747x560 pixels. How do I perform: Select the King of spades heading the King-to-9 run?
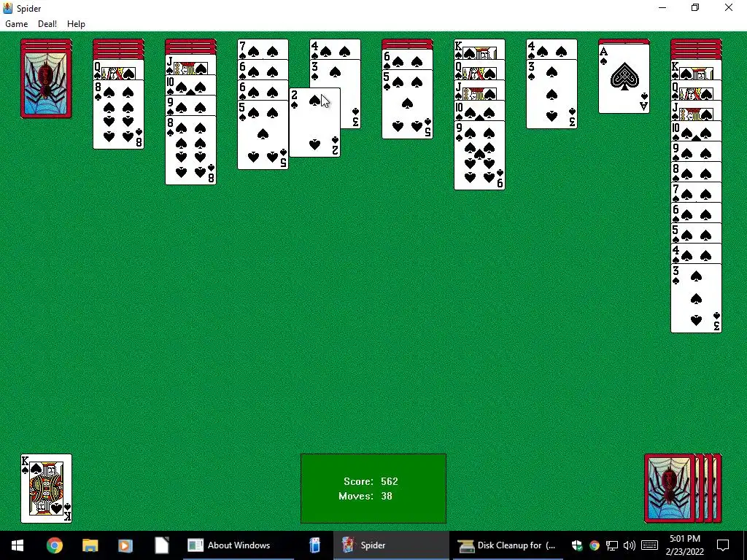[x=479, y=49]
